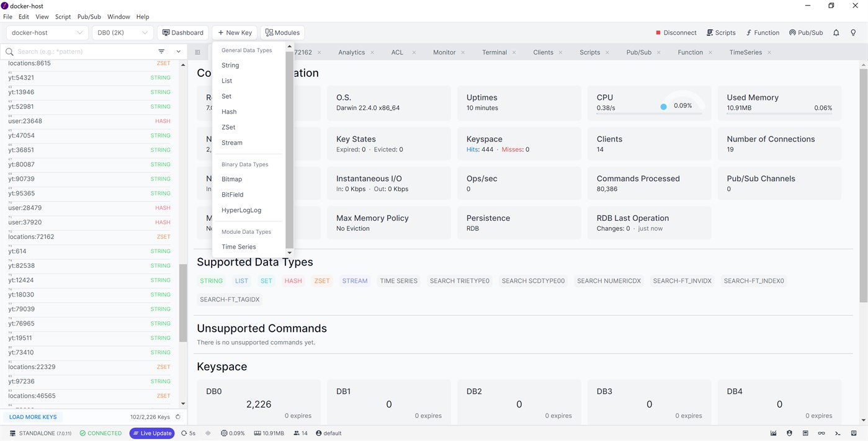
Task: Click the key search input field
Action: pyautogui.click(x=84, y=51)
